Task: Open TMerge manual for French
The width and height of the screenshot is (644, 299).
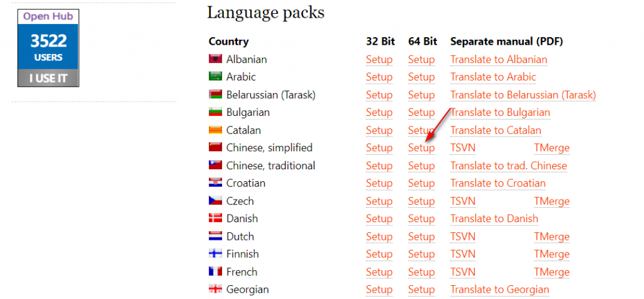Action: [552, 272]
